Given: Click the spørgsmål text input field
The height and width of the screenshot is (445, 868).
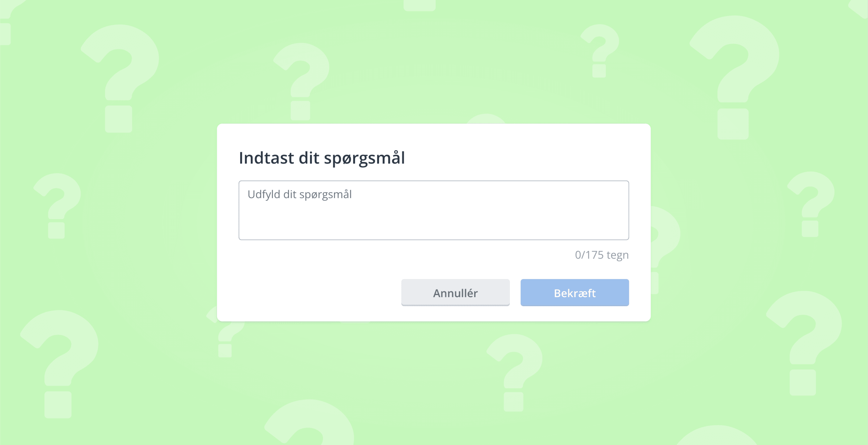Looking at the screenshot, I should pos(434,211).
